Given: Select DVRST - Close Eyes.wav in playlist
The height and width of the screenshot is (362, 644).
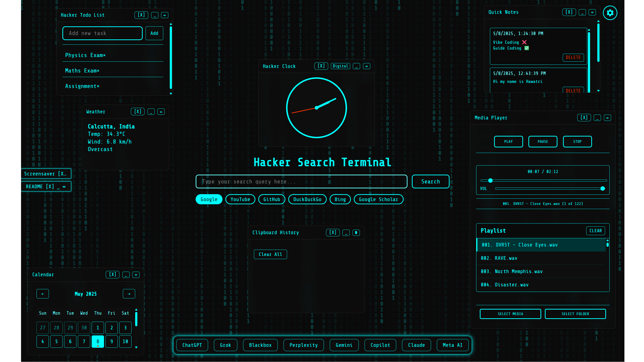Looking at the screenshot, I should tap(541, 245).
